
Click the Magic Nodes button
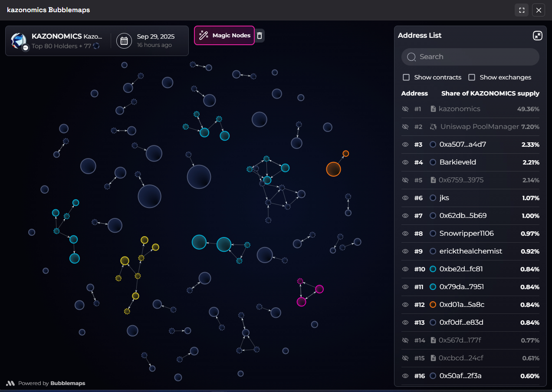[224, 35]
